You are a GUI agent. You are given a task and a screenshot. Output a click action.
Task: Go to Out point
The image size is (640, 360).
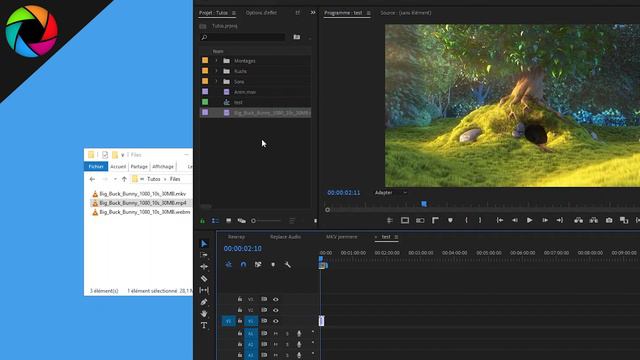click(x=560, y=220)
